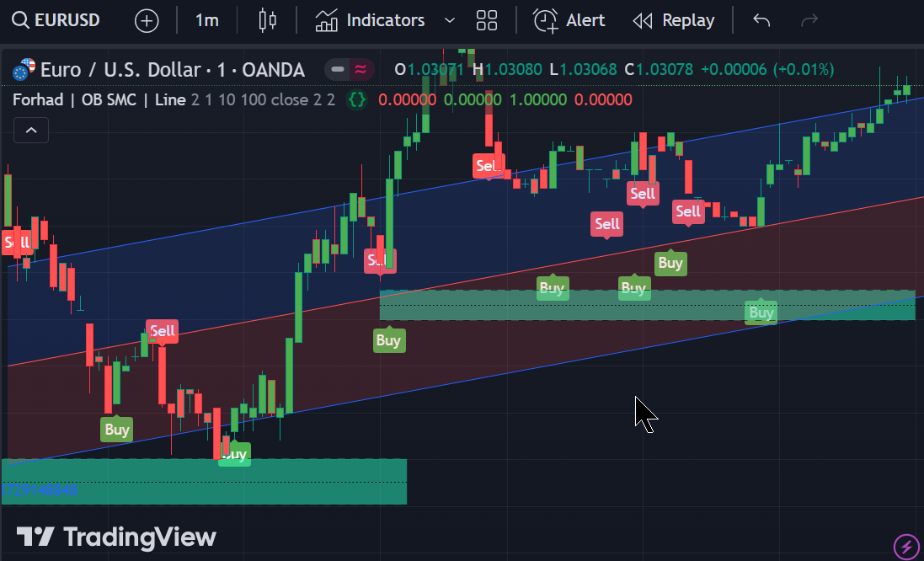
Task: Open the candlestick chart style menu
Action: [x=267, y=20]
